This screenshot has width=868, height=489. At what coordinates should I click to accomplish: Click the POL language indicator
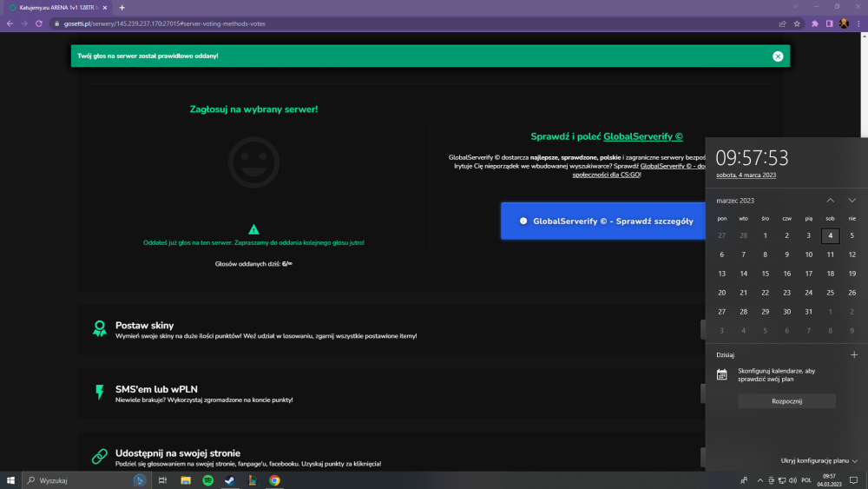(x=806, y=480)
